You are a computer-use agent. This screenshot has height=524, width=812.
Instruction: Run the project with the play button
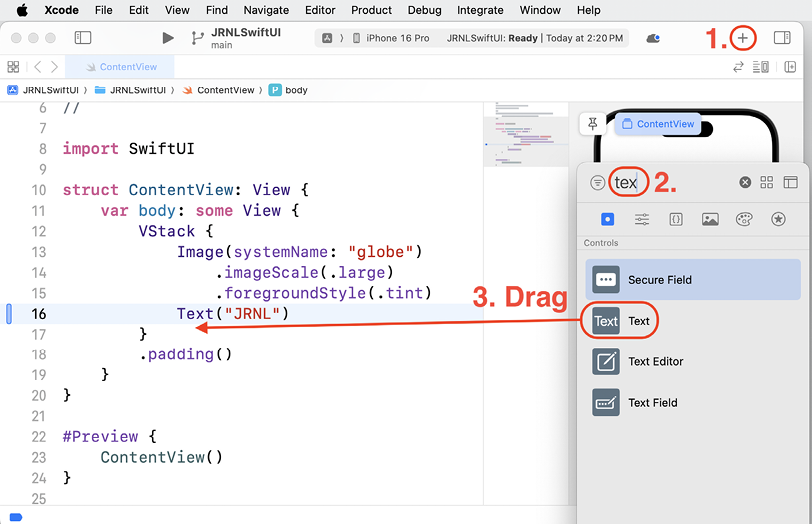(x=168, y=38)
